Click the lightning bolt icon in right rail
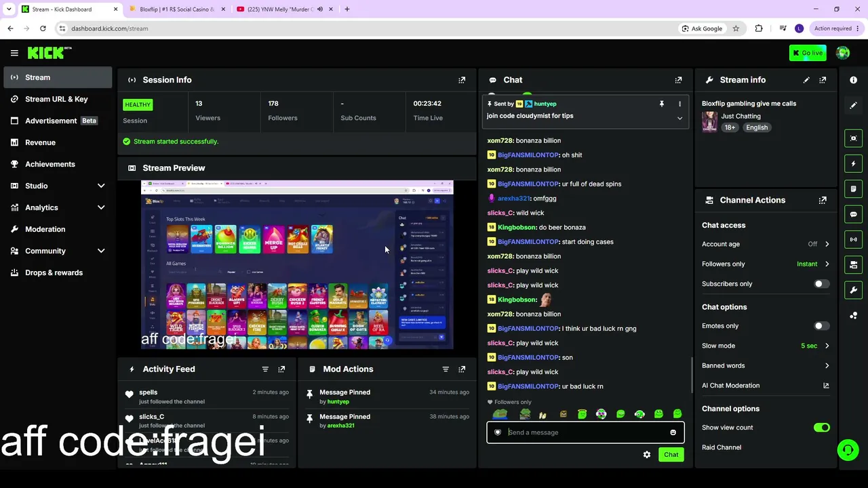 pyautogui.click(x=853, y=163)
